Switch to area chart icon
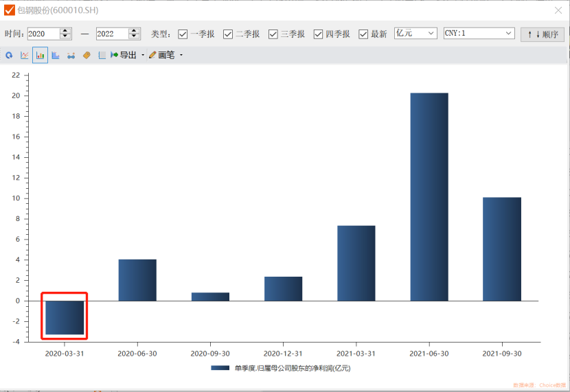Screen dimensions: 570x392 click(x=56, y=55)
